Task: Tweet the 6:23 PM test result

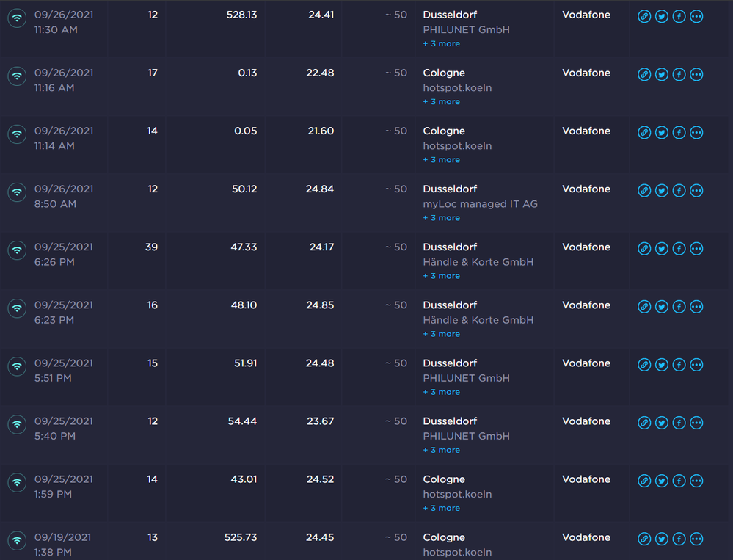Action: pyautogui.click(x=662, y=306)
